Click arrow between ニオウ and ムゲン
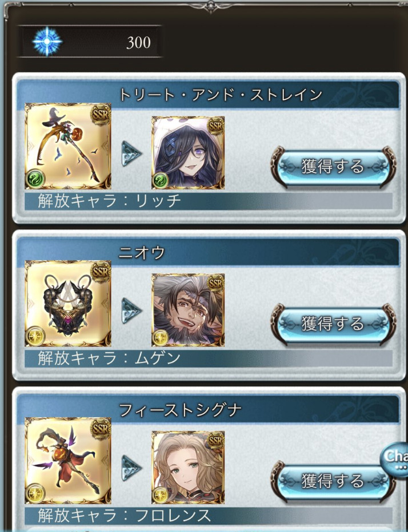The image size is (408, 532). (131, 311)
